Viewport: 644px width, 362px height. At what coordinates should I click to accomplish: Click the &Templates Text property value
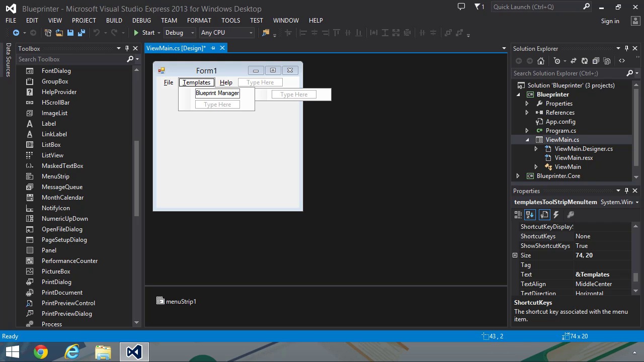[603, 275]
